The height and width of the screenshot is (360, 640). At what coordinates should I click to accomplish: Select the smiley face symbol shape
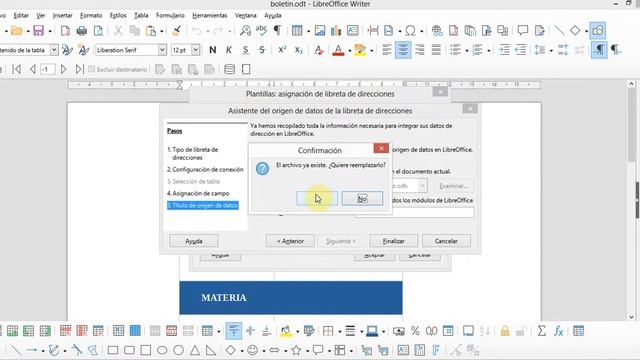tap(253, 350)
